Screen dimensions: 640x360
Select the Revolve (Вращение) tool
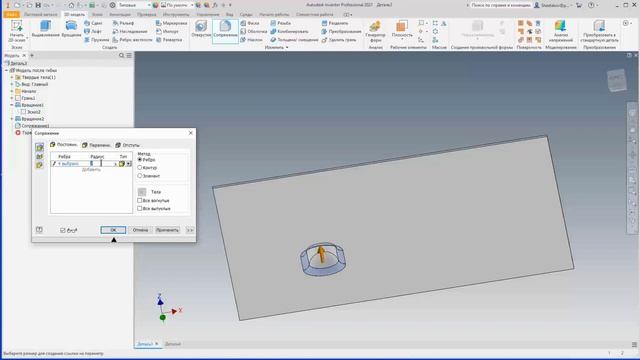(71, 29)
